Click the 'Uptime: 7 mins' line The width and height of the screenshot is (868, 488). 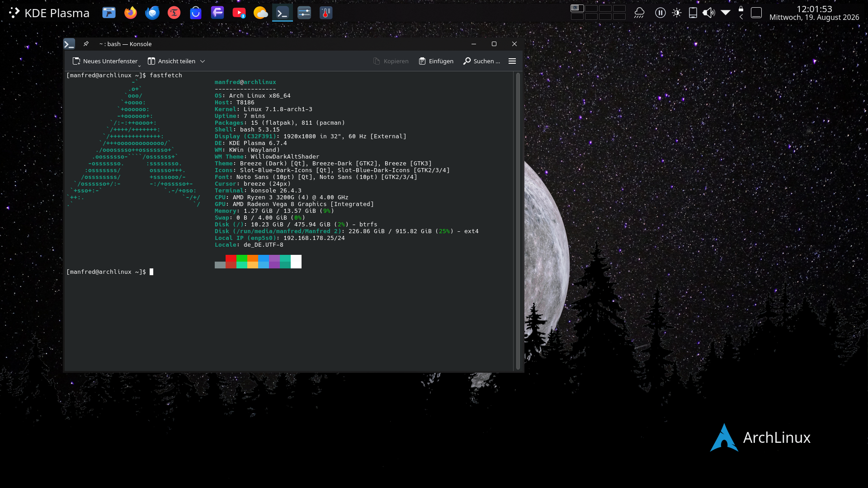[x=240, y=116]
